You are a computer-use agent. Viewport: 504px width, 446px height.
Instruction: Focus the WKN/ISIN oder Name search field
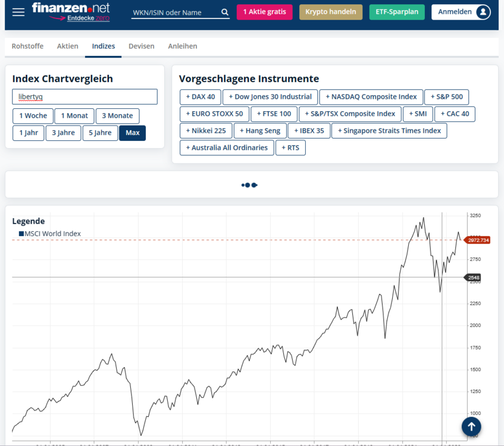point(176,12)
